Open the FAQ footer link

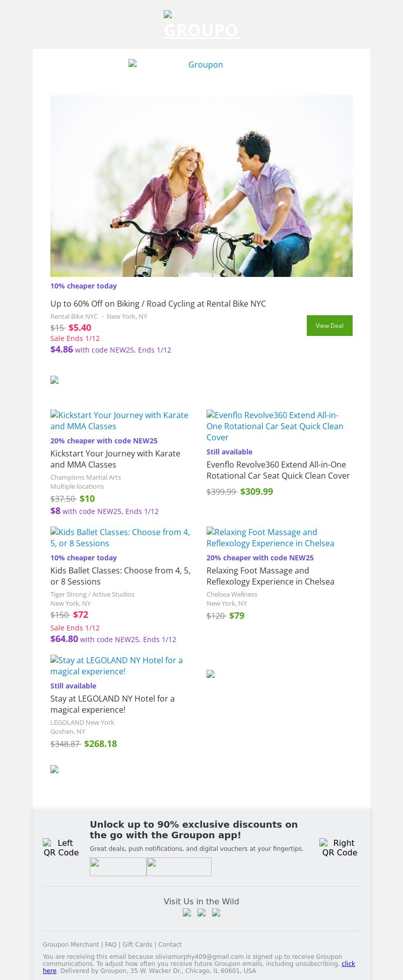111,945
